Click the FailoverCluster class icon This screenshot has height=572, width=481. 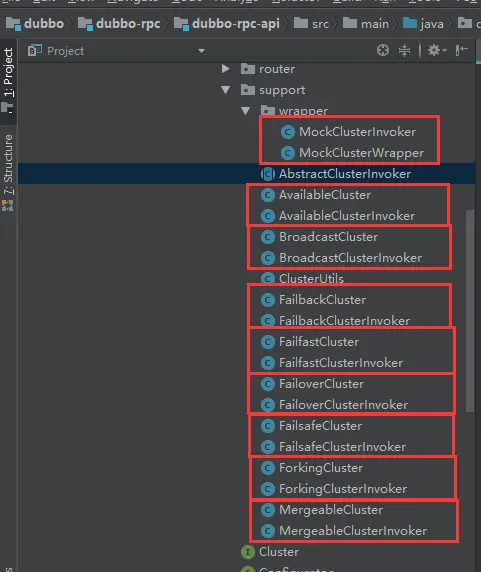[x=268, y=384]
